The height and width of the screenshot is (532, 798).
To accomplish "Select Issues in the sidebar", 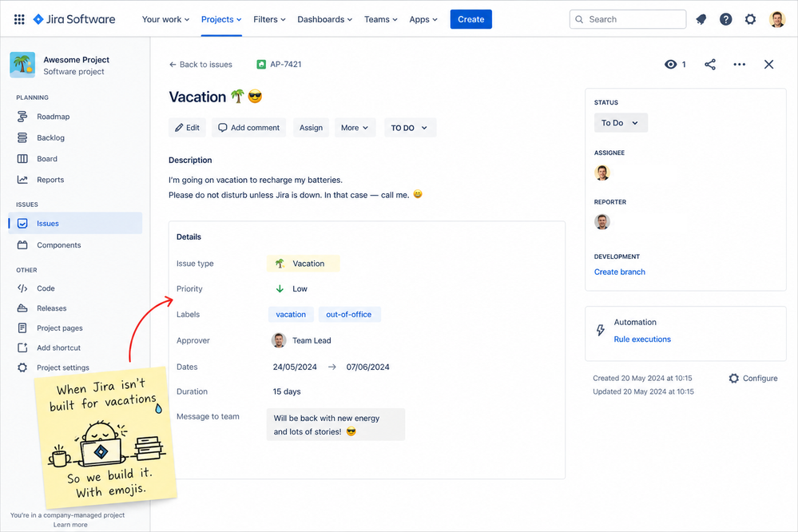I will 75,224.
